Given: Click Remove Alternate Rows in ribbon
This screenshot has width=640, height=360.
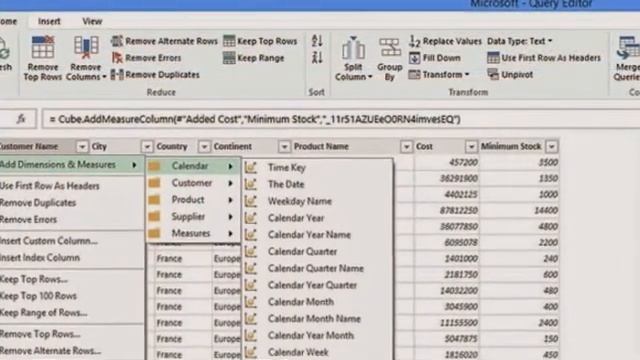Looking at the screenshot, I should tap(164, 41).
